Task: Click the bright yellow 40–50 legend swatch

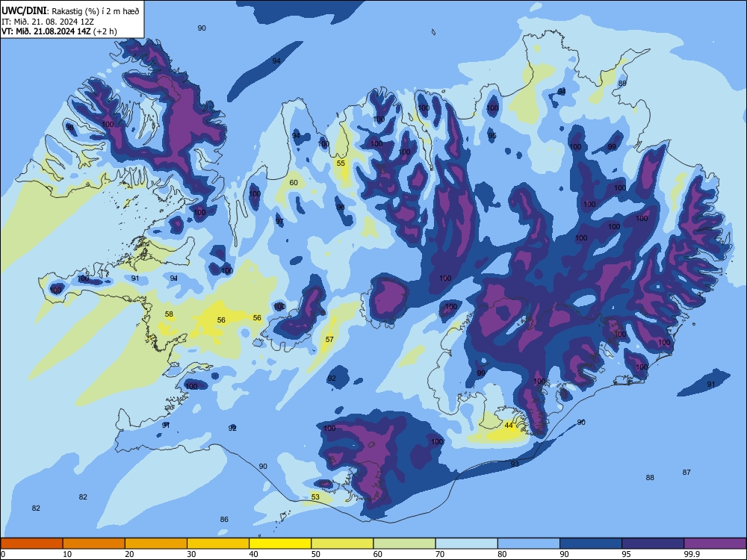Action: coord(280,544)
